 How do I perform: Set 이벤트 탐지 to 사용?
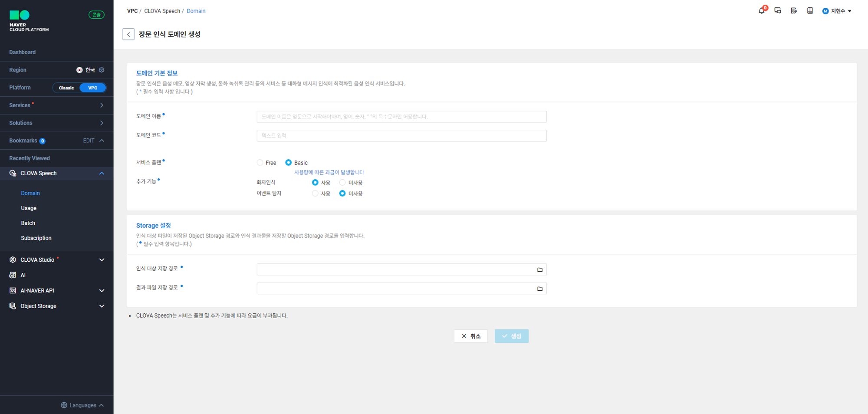[x=316, y=194]
